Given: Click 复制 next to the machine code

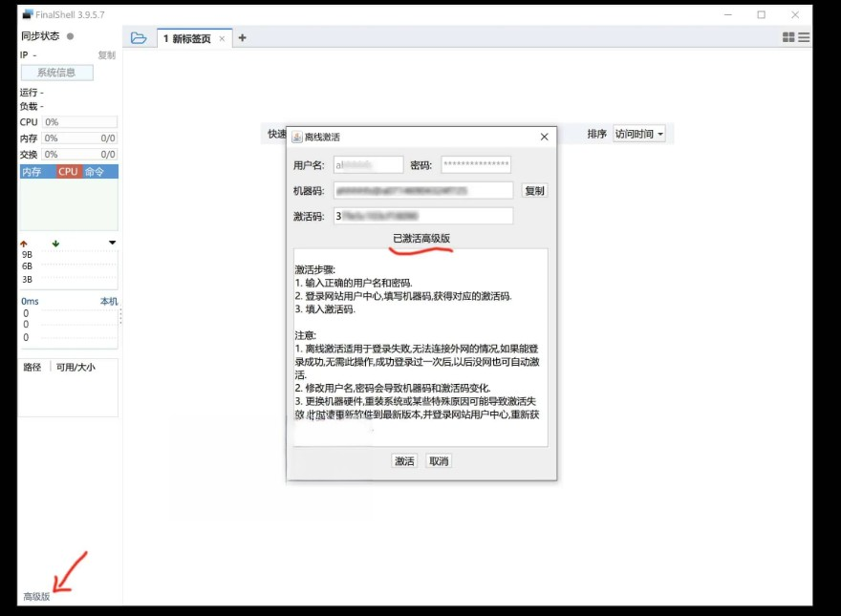Looking at the screenshot, I should coord(534,191).
